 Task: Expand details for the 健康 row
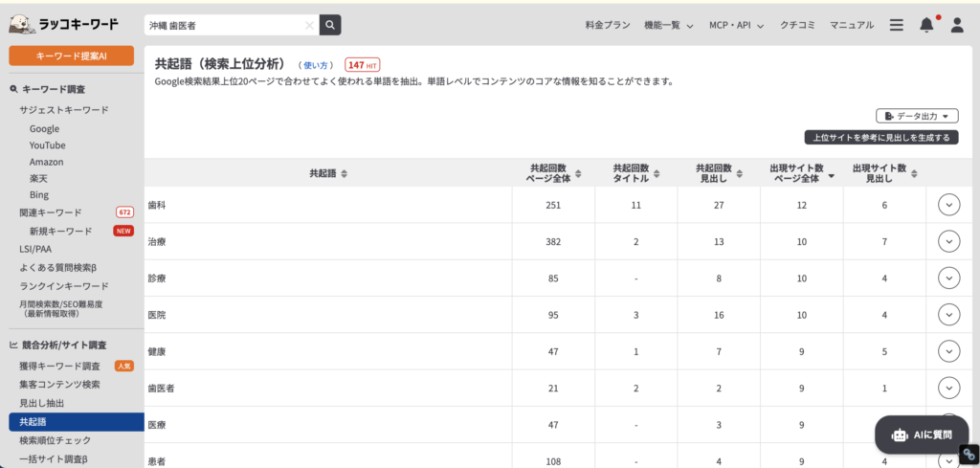click(x=948, y=351)
